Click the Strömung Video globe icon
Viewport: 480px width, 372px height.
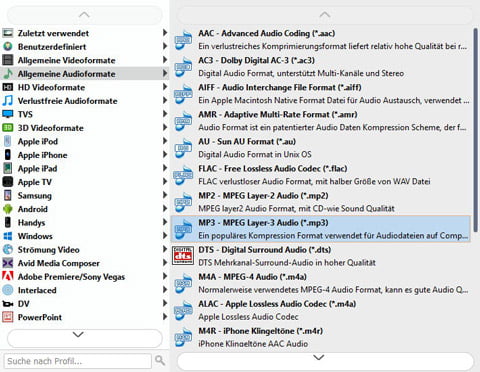coord(8,249)
